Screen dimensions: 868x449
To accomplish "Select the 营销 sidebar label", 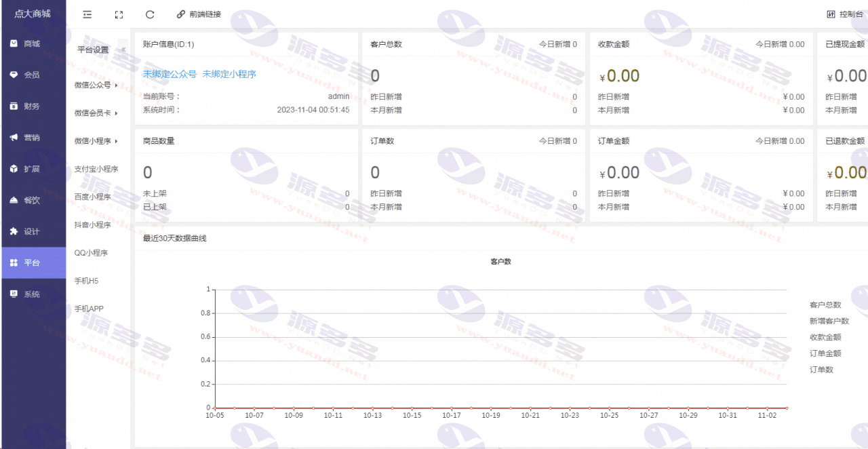I will tap(32, 138).
